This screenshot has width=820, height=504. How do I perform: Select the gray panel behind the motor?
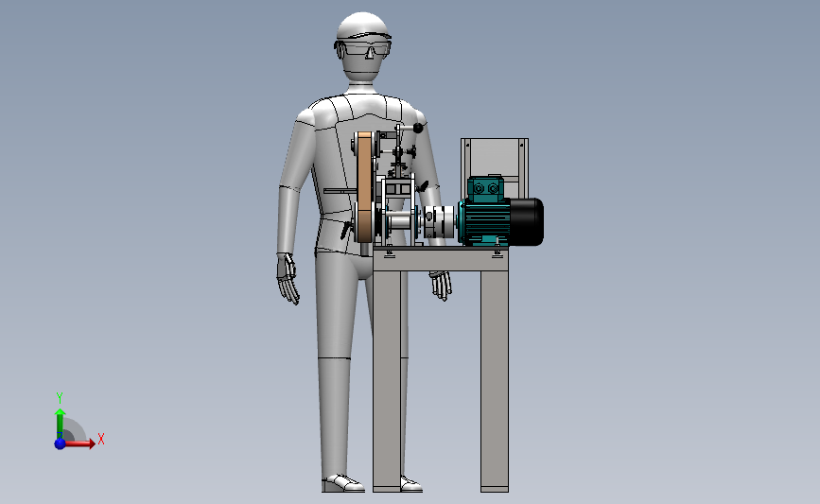pyautogui.click(x=495, y=158)
